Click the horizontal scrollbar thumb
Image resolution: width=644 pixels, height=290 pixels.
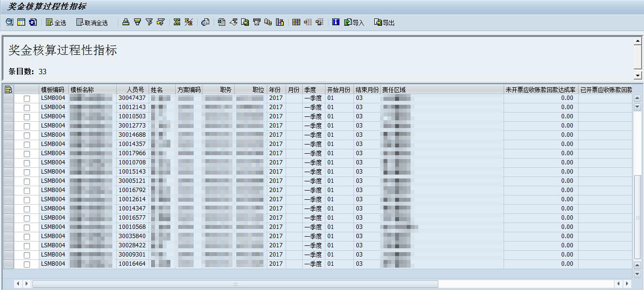(235, 284)
